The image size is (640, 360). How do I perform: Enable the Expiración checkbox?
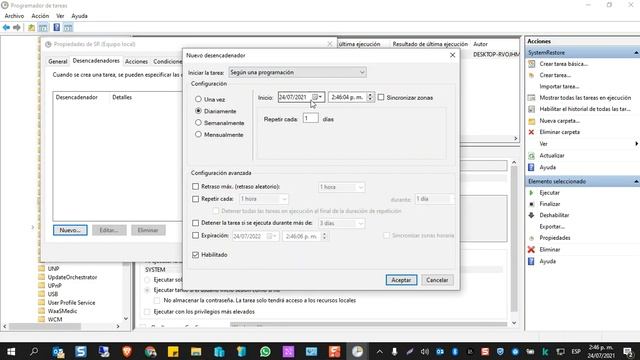pos(196,236)
